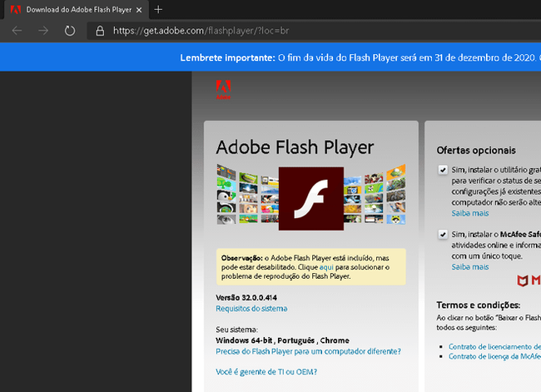Open Requisitos do sistema link
Viewport: 541px width, 392px height.
[x=251, y=309]
